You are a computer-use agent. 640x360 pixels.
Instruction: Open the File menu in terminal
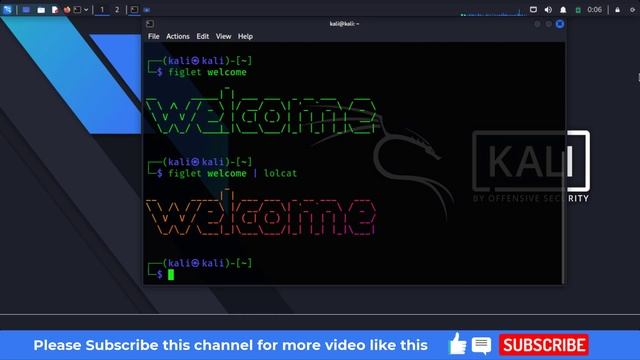pyautogui.click(x=153, y=36)
